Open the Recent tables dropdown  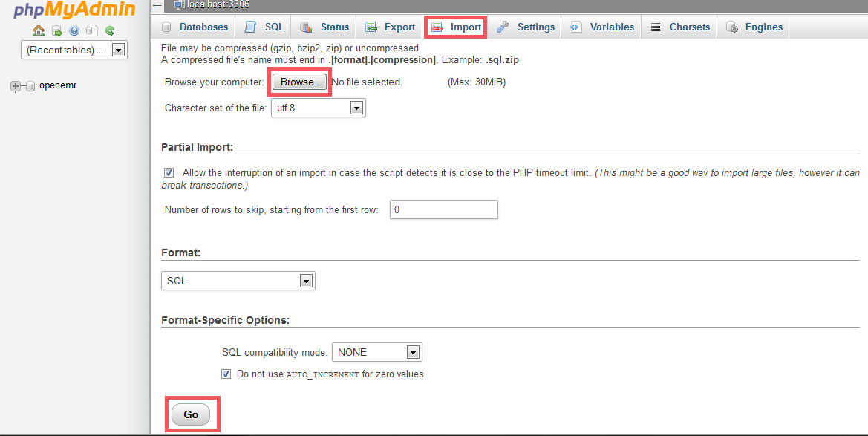click(x=74, y=50)
